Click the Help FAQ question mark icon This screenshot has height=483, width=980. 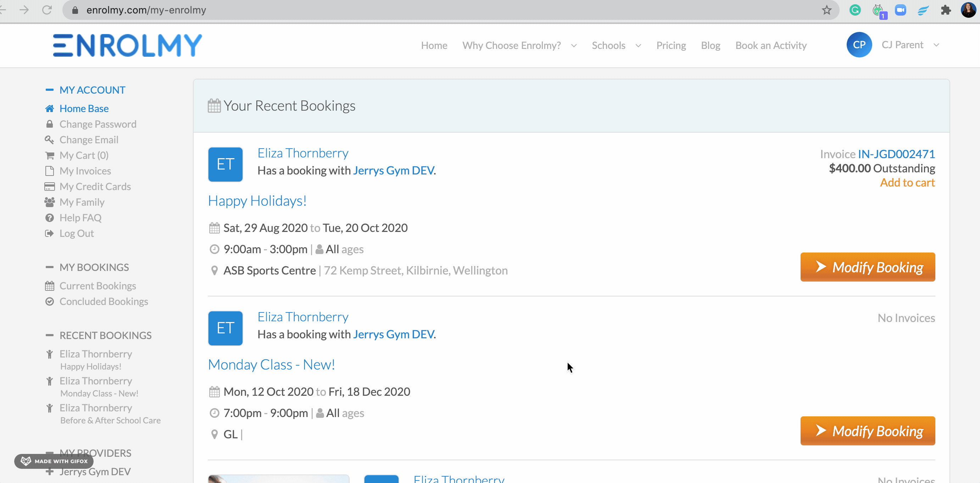coord(49,218)
